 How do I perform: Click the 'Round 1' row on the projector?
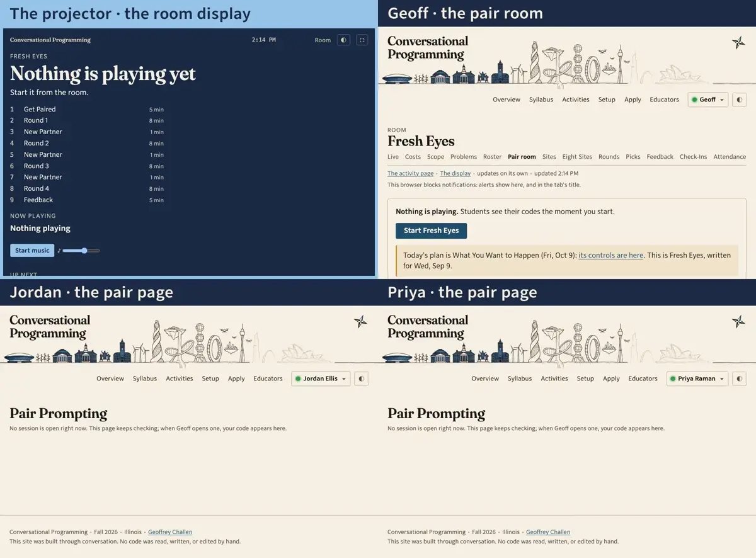click(x=87, y=120)
